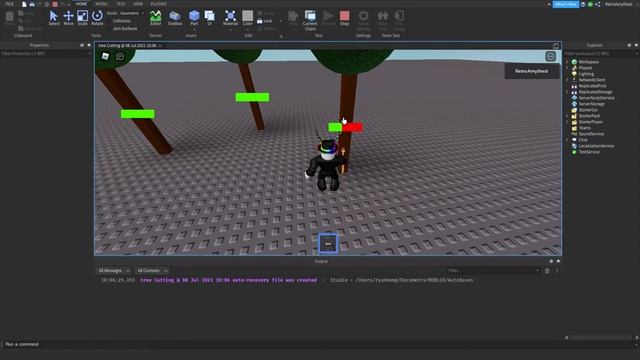Open the All Contexts dropdown in Output
The height and width of the screenshot is (360, 640).
152,271
